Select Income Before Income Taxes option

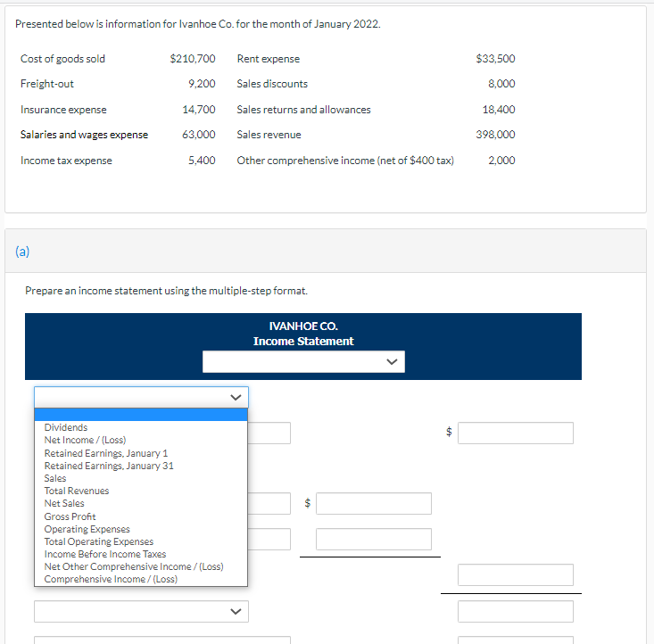[105, 554]
